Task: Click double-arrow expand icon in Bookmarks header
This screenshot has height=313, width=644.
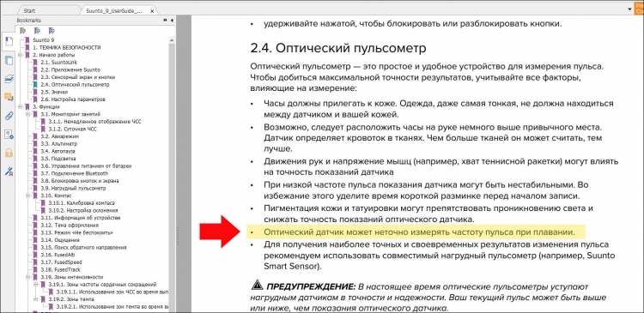Action: [165, 20]
